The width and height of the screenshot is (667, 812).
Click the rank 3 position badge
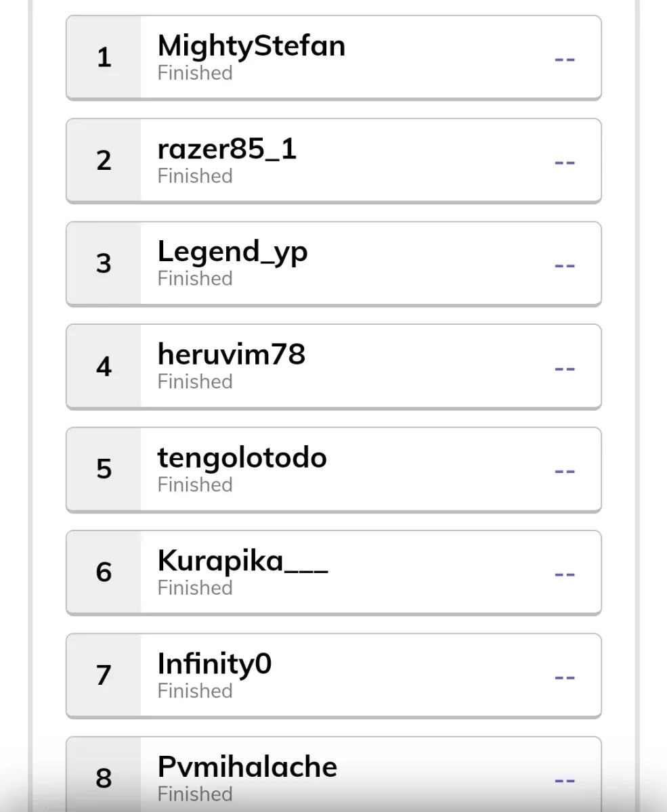(x=104, y=264)
